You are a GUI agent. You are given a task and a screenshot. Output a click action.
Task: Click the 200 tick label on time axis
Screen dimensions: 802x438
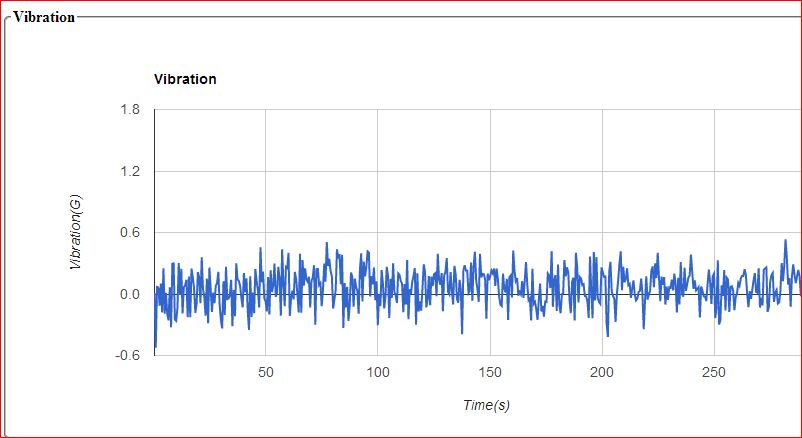pos(602,373)
